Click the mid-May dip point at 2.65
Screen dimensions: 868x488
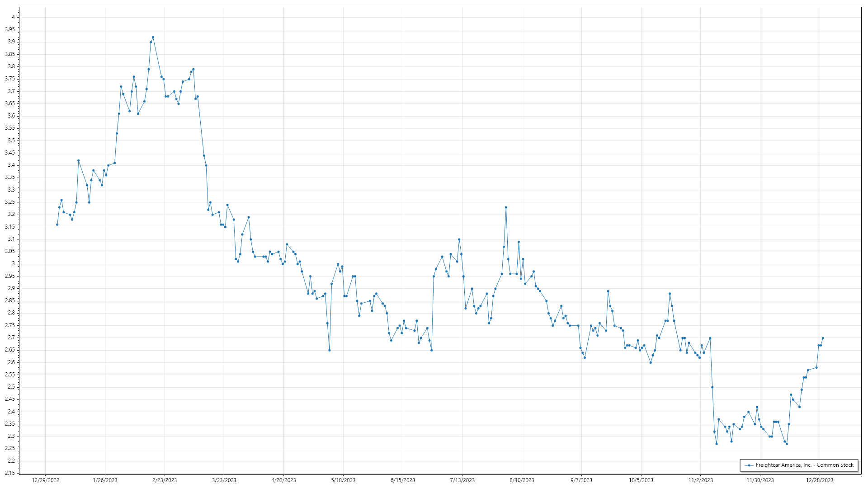tap(330, 350)
